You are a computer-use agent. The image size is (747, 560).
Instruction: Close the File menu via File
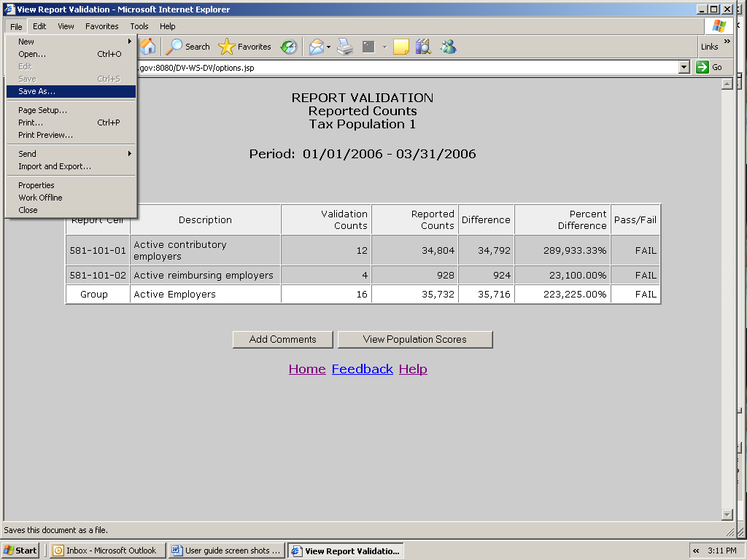click(x=16, y=26)
